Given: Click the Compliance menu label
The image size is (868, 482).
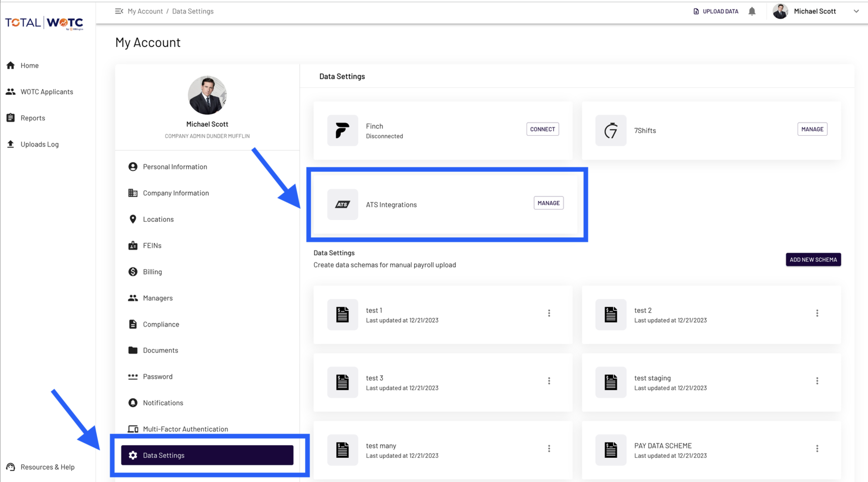Looking at the screenshot, I should tap(161, 324).
